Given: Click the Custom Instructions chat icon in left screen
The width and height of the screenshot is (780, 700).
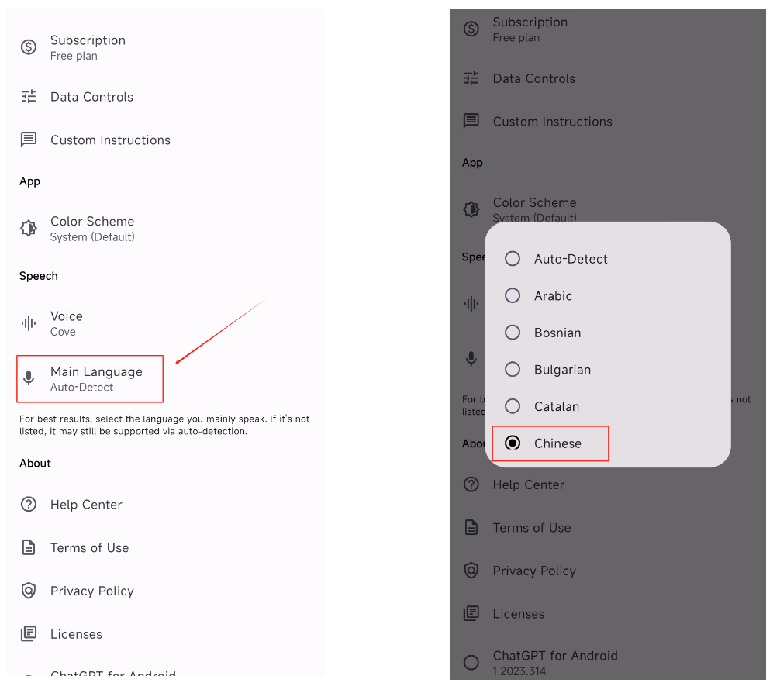Looking at the screenshot, I should click(x=29, y=140).
